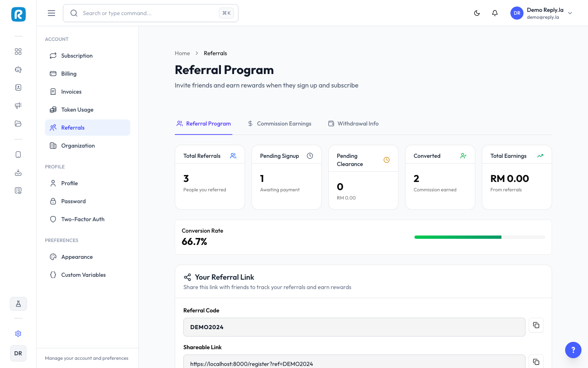Viewport: 588px width, 368px height.
Task: Click the flask lab icon button
Action: [18, 304]
